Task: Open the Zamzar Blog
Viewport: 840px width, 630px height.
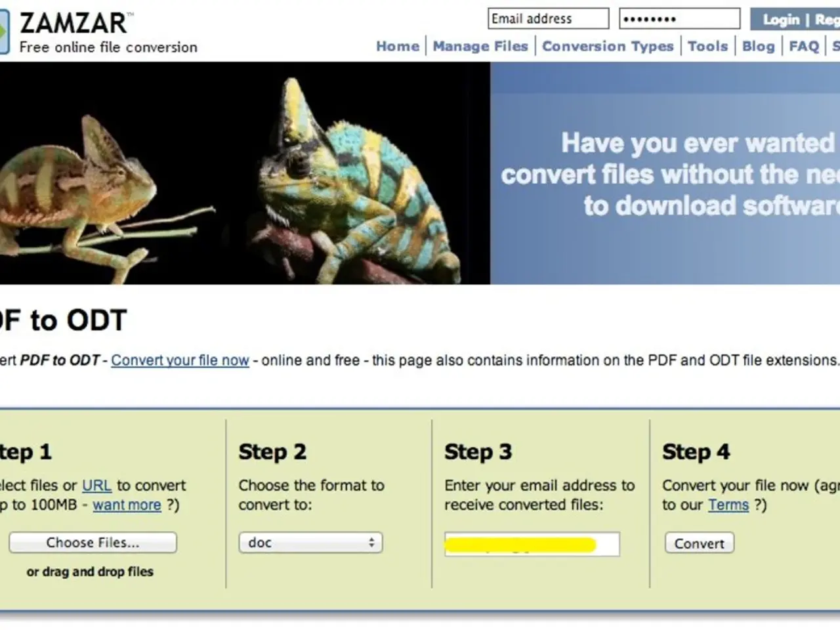Action: point(759,46)
